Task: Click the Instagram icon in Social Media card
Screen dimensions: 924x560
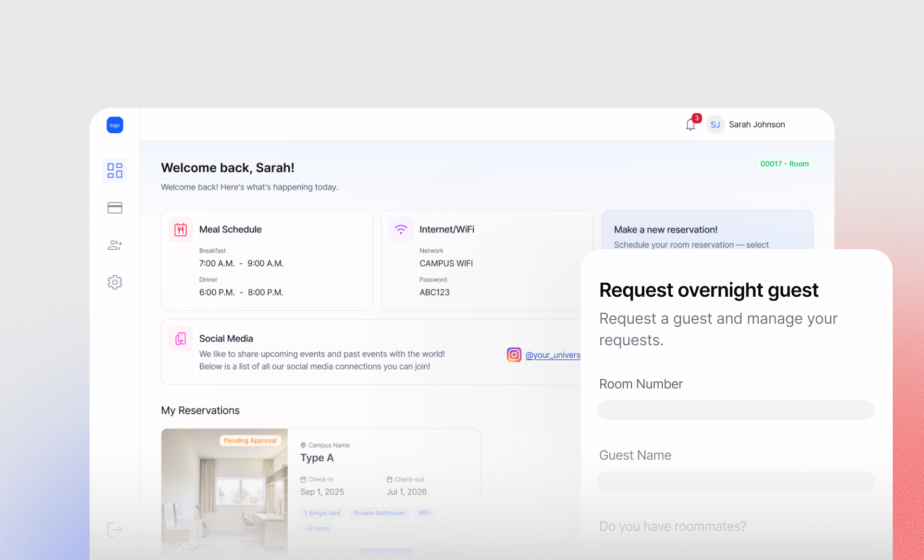Action: point(514,354)
